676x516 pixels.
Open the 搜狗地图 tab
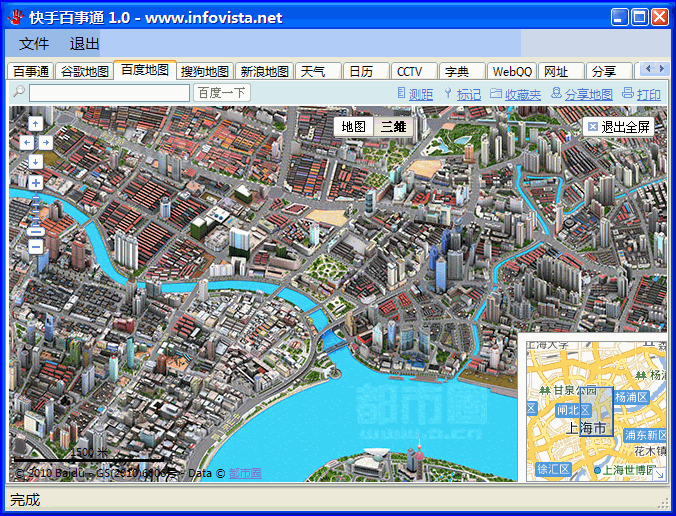coord(204,71)
